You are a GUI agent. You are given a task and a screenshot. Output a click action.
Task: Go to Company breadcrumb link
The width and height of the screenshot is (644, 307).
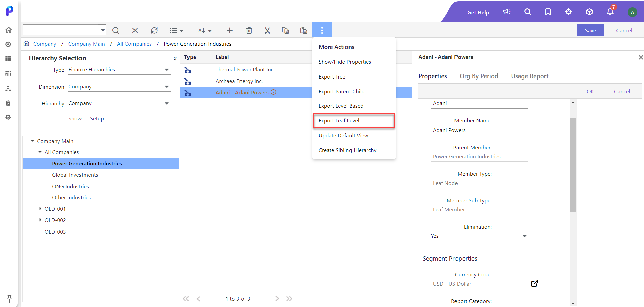(x=45, y=44)
